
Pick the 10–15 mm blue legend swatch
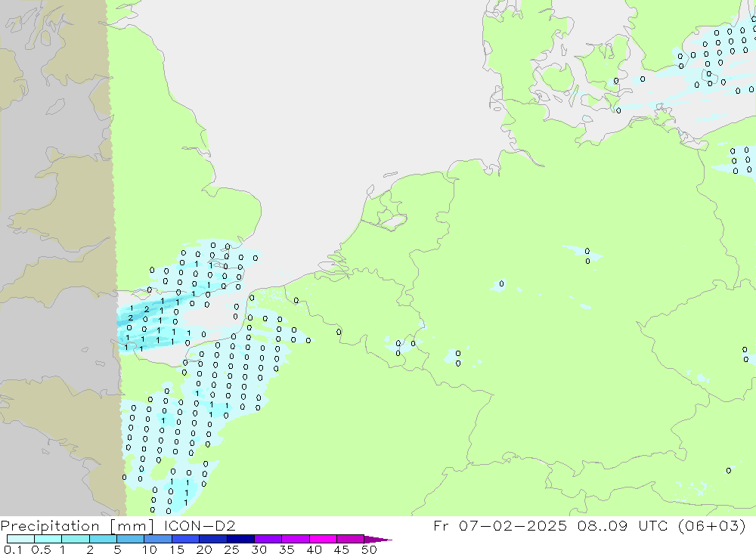tap(158, 539)
